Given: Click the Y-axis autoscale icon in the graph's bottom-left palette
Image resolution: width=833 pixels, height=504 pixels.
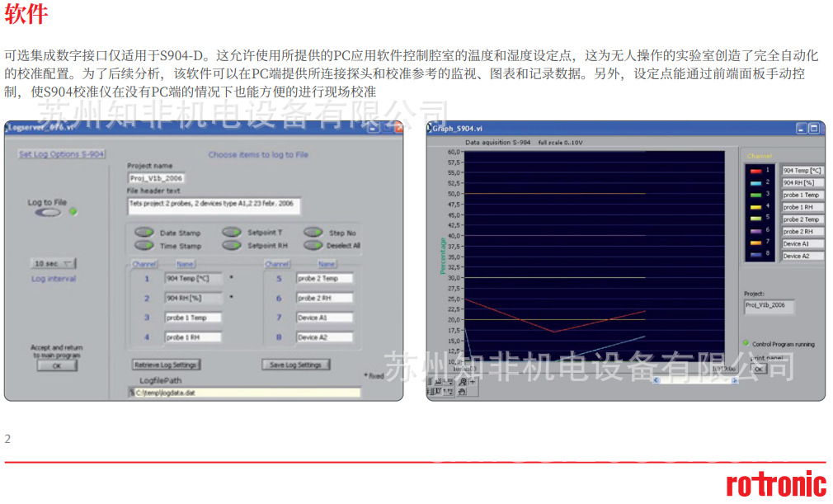Looking at the screenshot, I should tap(438, 392).
